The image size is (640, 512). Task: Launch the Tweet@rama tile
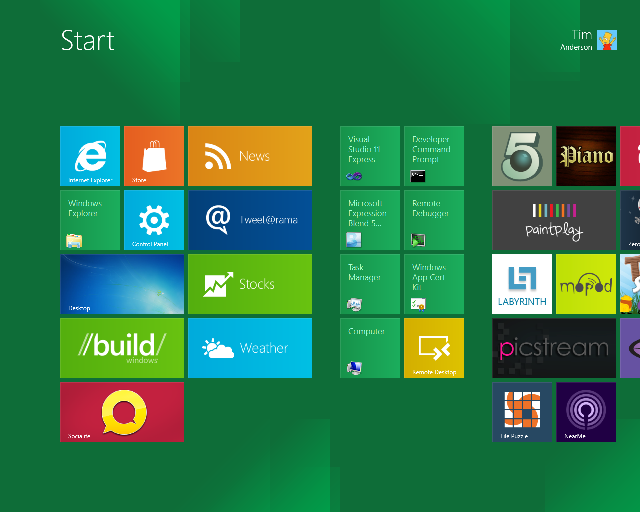click(x=250, y=220)
